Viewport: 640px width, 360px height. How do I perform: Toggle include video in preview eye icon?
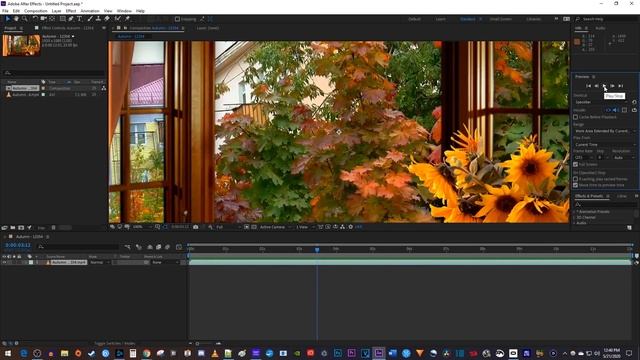(608, 110)
